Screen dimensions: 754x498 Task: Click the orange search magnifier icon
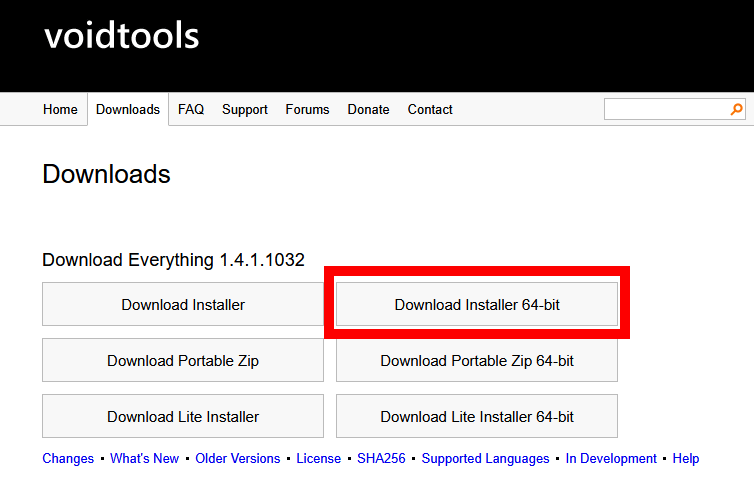point(737,110)
